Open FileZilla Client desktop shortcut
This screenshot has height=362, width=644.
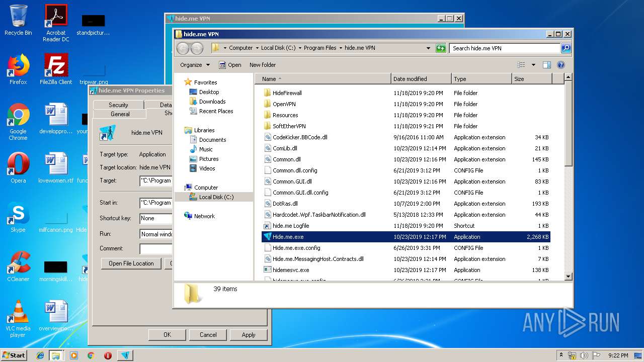point(56,69)
